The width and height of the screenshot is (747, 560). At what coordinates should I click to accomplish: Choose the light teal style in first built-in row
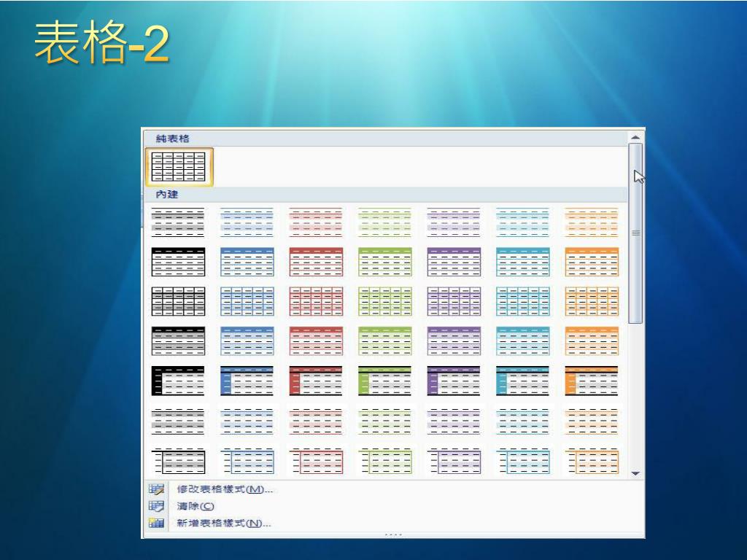tap(522, 222)
